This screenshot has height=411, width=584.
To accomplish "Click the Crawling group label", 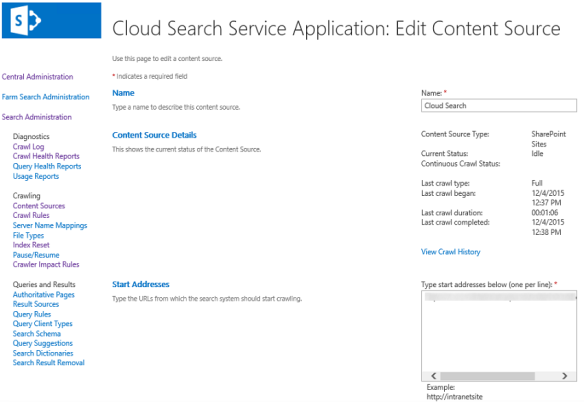I will point(26,196).
